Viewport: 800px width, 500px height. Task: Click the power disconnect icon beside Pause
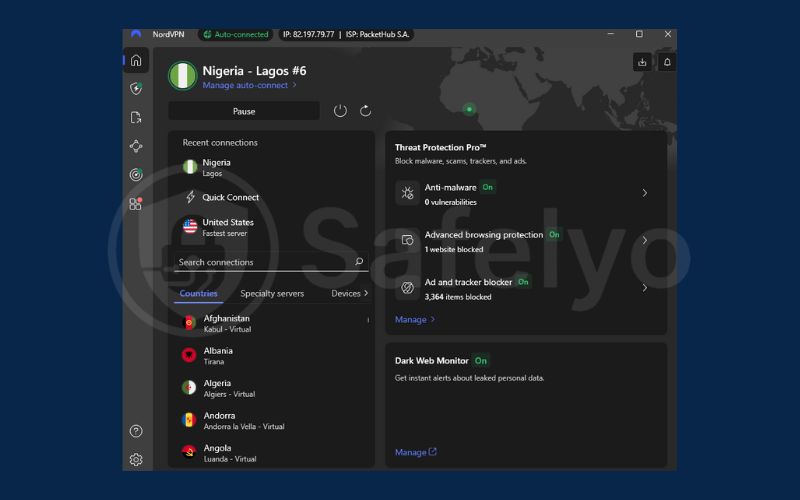[340, 111]
